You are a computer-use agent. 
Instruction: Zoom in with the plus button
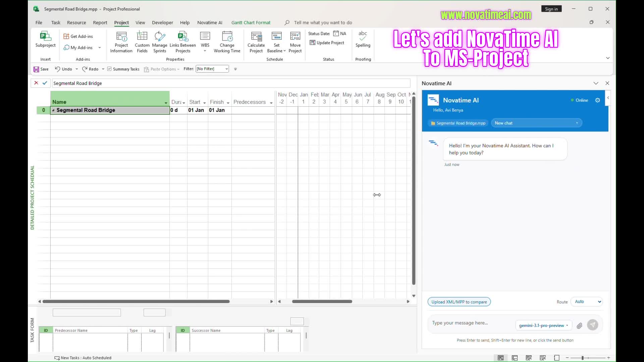tap(608, 358)
